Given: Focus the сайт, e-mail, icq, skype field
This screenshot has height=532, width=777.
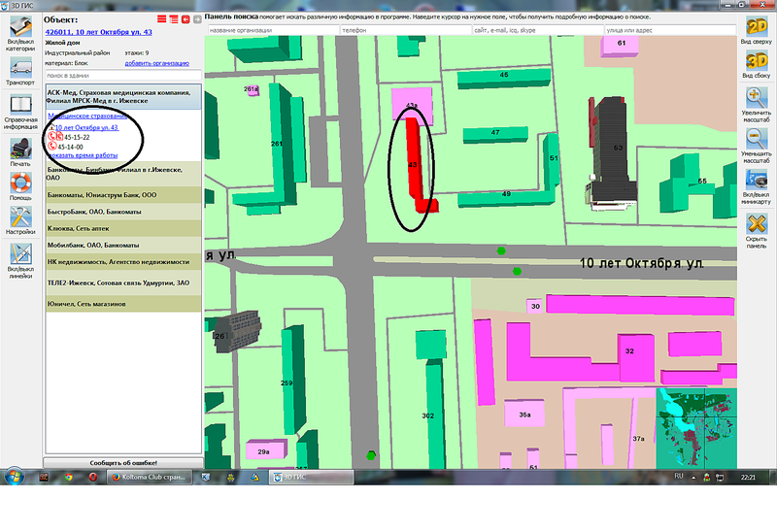Looking at the screenshot, I should coord(538,30).
